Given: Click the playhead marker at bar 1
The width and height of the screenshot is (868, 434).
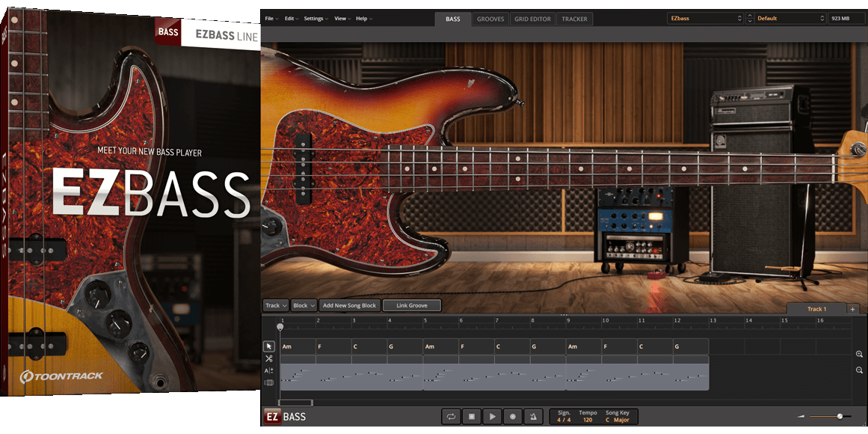Looking at the screenshot, I should [280, 327].
